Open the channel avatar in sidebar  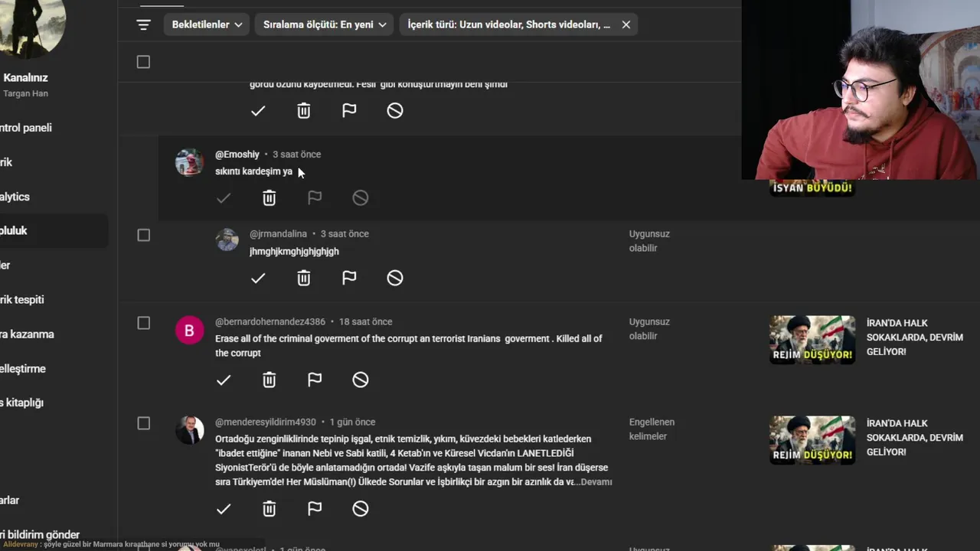click(31, 27)
